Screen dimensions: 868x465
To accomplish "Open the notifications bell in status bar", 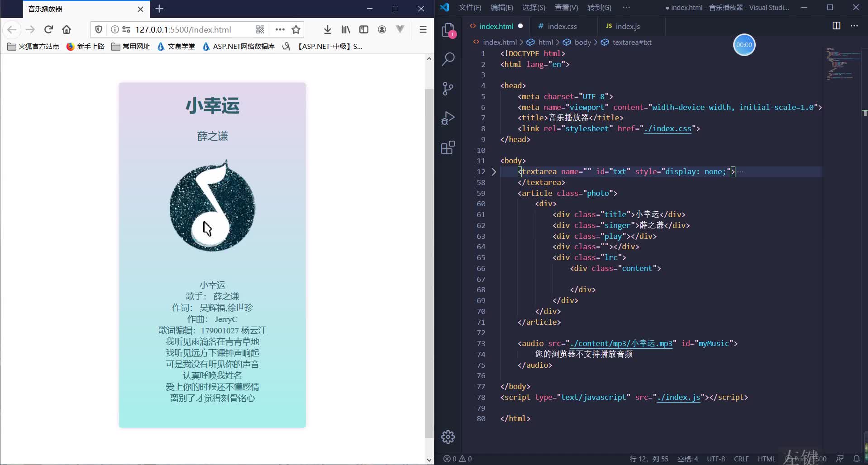I will (x=856, y=459).
